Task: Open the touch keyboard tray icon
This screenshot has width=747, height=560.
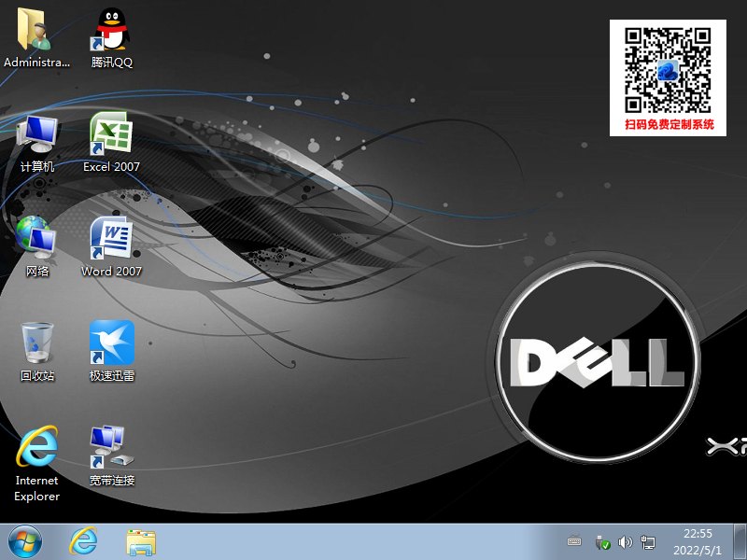Action: (574, 541)
